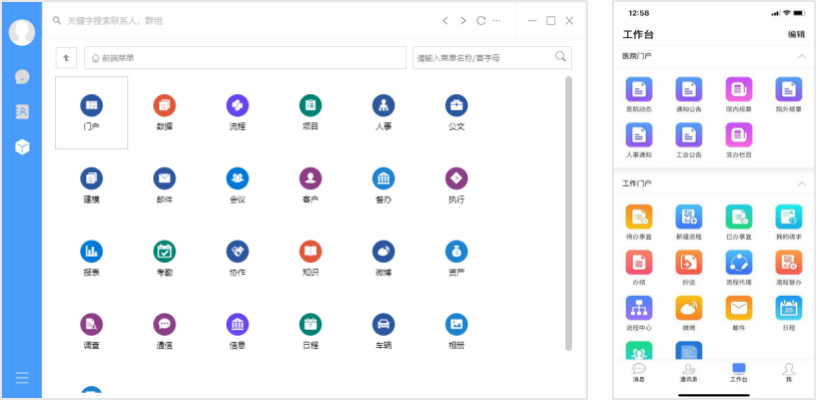Open the 流程 workflow module icon
The width and height of the screenshot is (816, 402).
(x=237, y=106)
